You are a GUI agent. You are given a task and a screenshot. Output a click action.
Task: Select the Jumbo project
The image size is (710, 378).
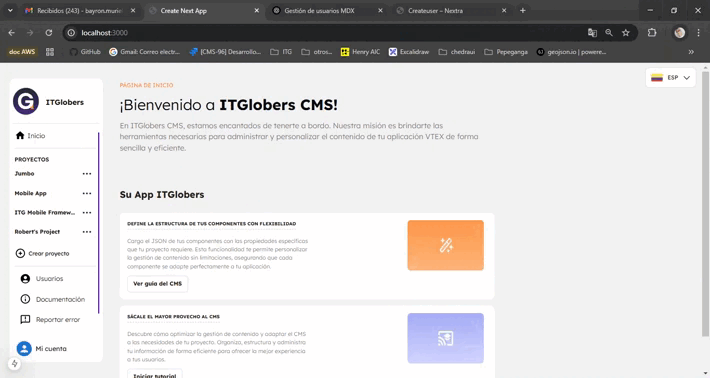pyautogui.click(x=24, y=174)
